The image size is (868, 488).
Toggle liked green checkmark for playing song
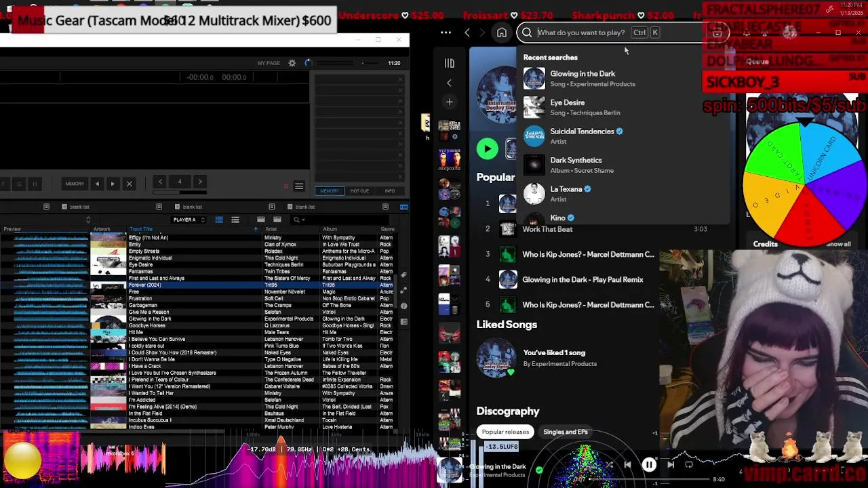point(539,470)
